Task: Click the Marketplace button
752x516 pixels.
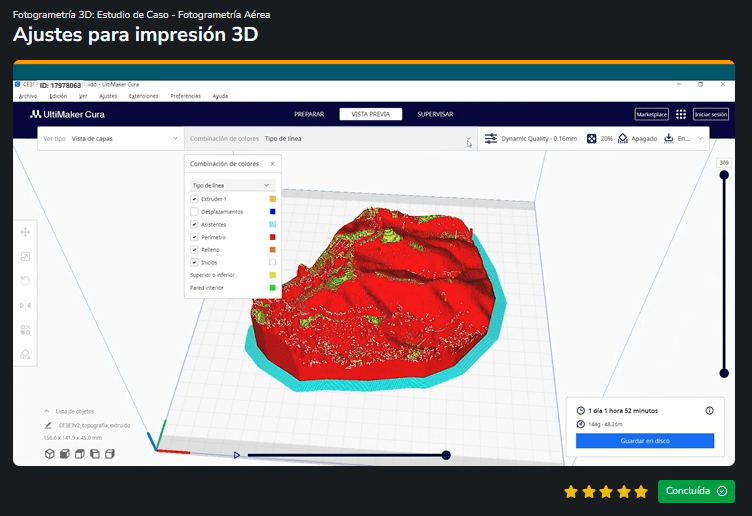Action: [x=651, y=114]
